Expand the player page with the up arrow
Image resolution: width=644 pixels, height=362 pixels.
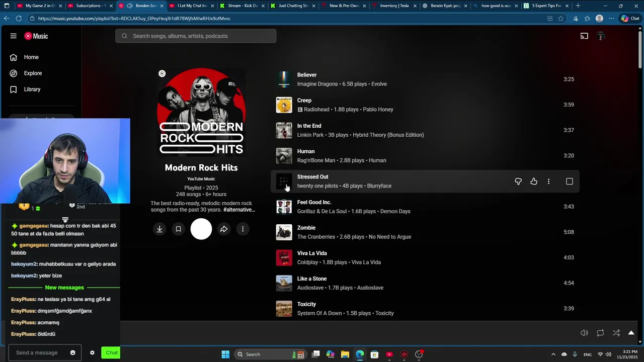pyautogui.click(x=631, y=333)
